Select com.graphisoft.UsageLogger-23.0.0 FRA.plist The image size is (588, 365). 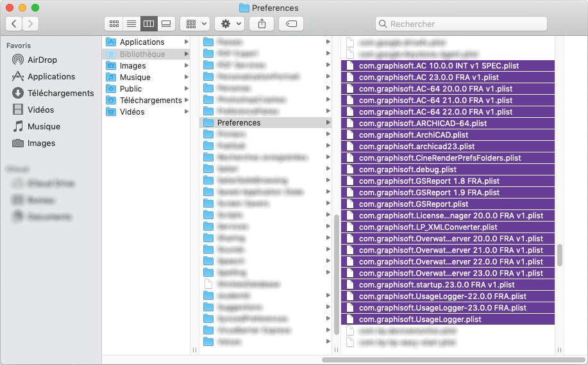(x=448, y=308)
